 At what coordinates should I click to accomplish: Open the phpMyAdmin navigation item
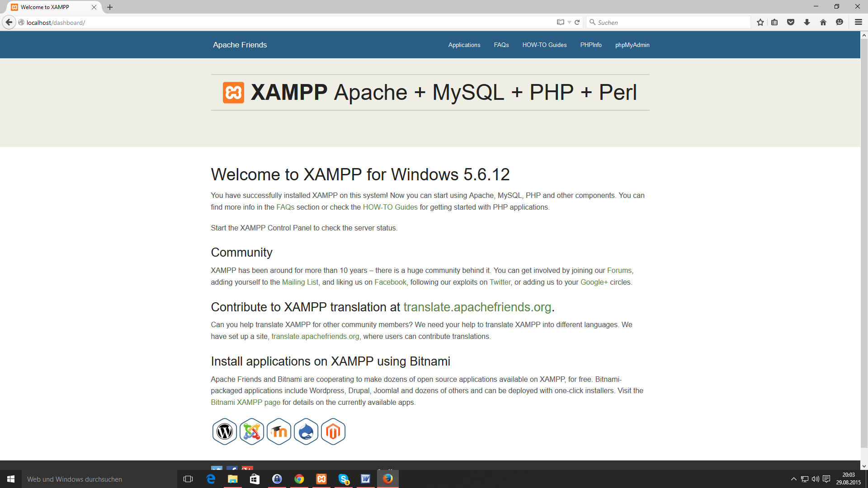tap(632, 45)
